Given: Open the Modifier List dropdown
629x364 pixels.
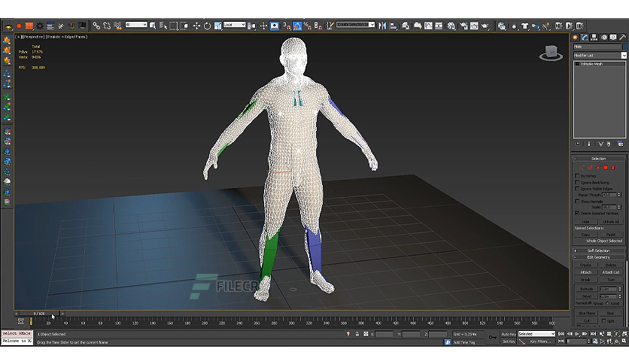Looking at the screenshot, I should (x=600, y=56).
